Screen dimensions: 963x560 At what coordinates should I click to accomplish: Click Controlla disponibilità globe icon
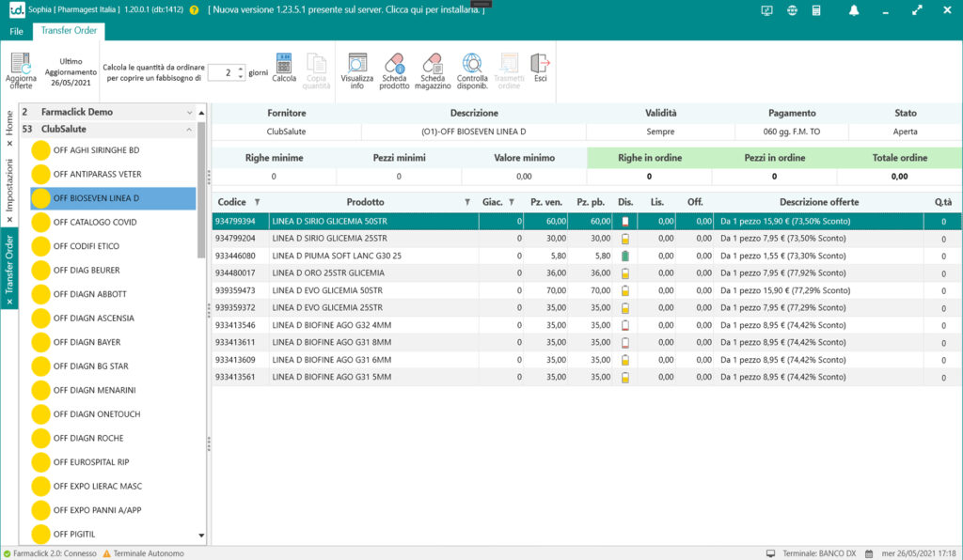pyautogui.click(x=471, y=64)
